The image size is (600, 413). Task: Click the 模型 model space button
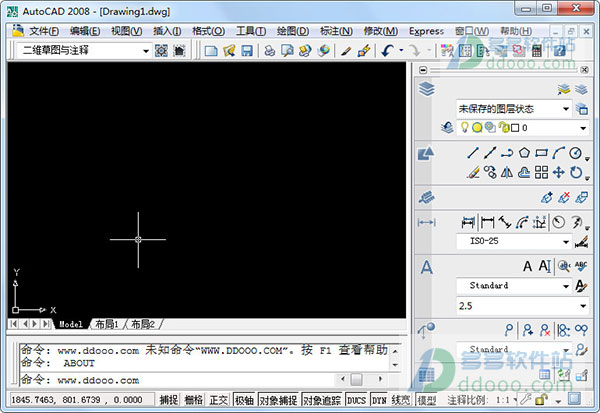(427, 400)
